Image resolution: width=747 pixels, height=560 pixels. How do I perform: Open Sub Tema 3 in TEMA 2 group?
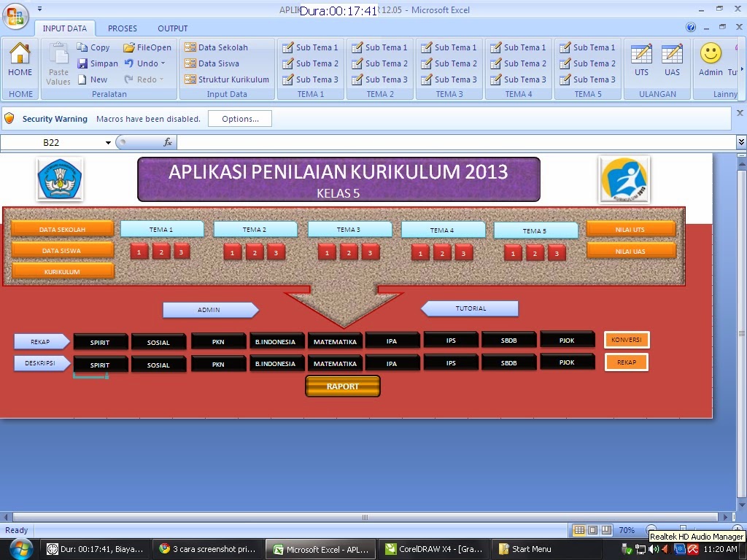[x=379, y=79]
